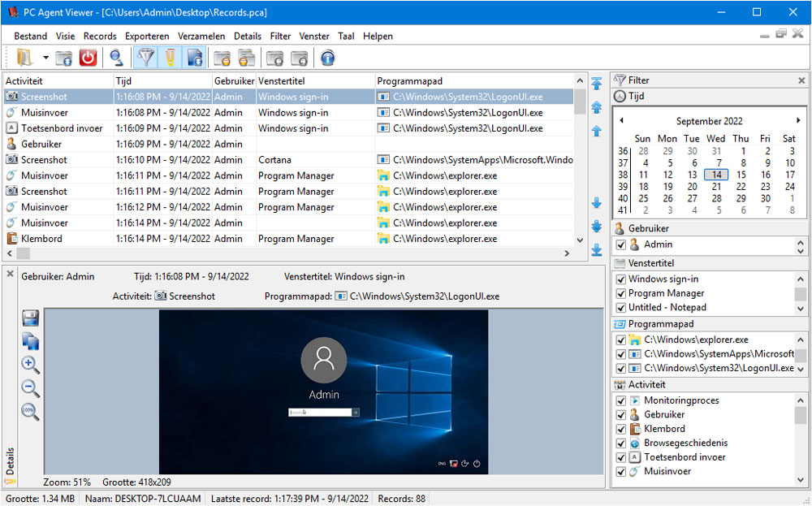The height and width of the screenshot is (506, 812).
Task: Jump to the first record with the top arrow
Action: point(597,84)
